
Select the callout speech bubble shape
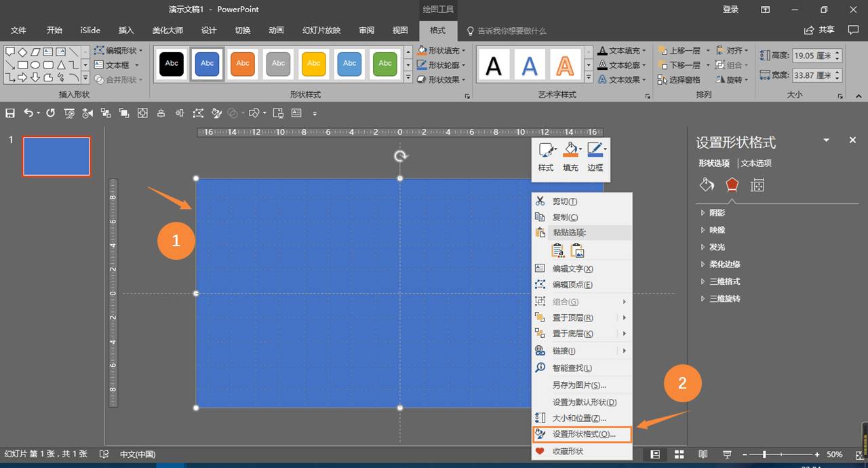[10, 52]
